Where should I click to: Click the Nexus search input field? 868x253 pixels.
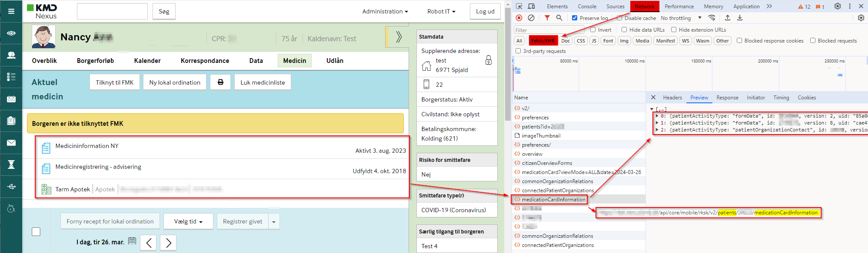click(x=112, y=11)
